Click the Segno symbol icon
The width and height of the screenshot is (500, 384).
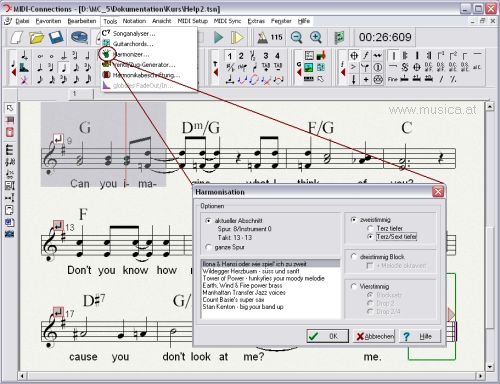[x=404, y=67]
